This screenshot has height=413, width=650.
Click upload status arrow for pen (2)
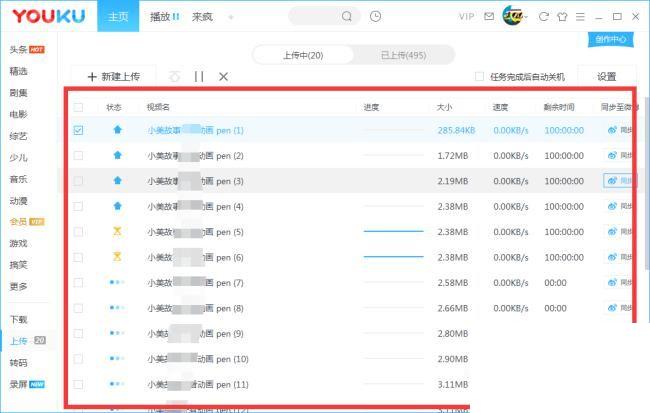117,156
